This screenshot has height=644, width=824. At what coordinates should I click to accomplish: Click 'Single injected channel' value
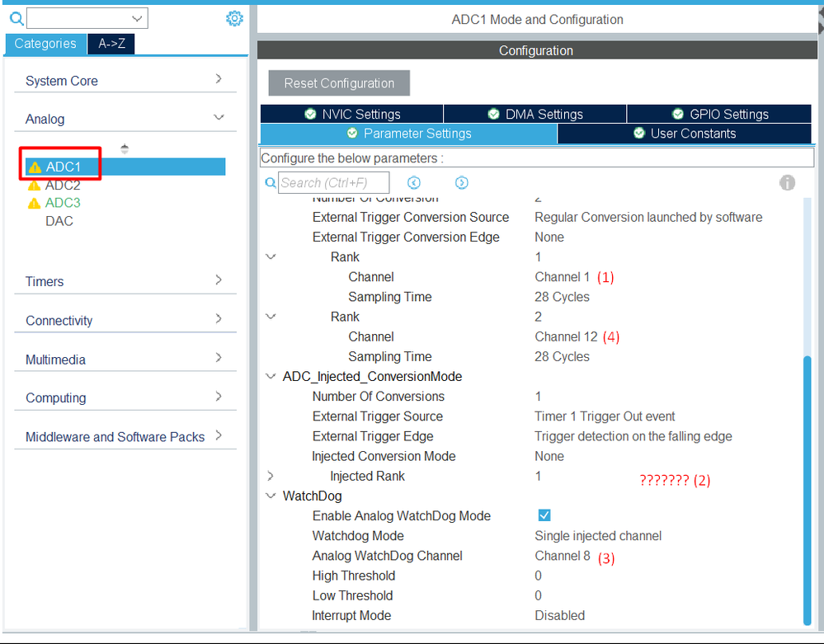598,536
